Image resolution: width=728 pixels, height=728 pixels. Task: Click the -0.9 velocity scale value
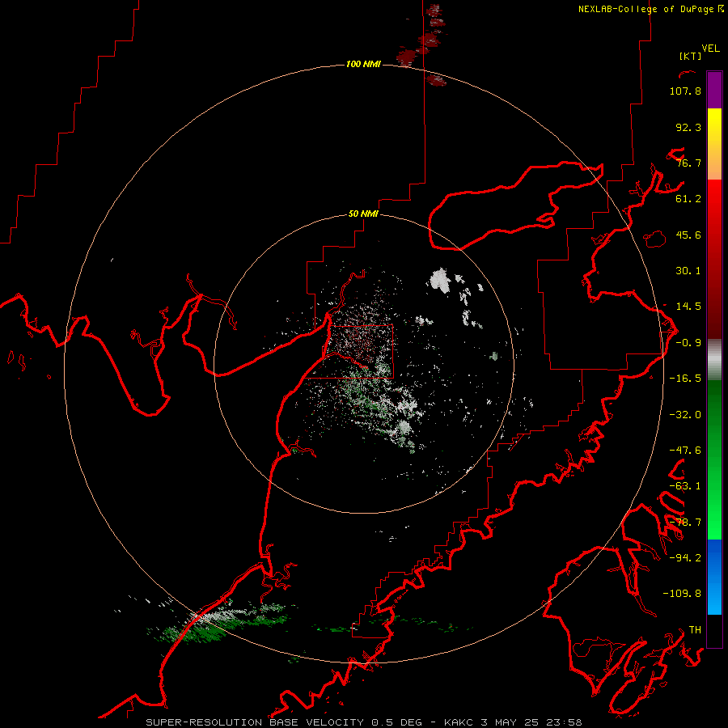(688, 343)
